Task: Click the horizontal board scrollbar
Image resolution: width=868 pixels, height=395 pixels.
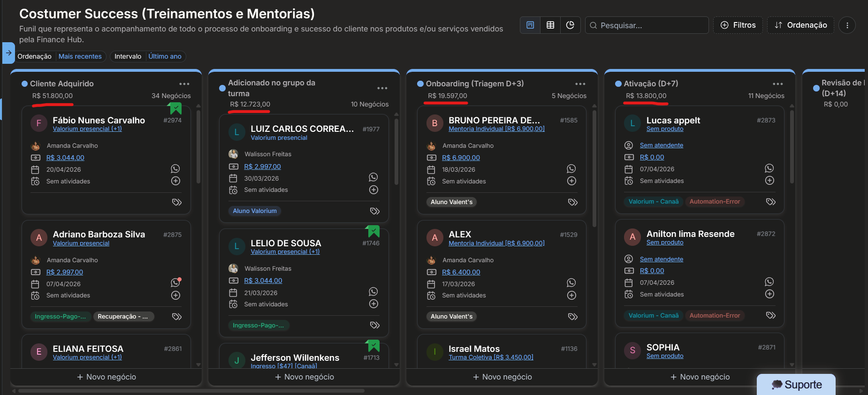Action: (x=191, y=391)
